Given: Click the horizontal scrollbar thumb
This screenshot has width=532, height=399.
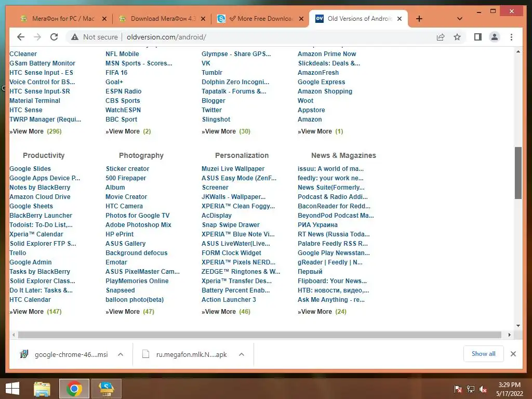Looking at the screenshot, I should 260,335.
